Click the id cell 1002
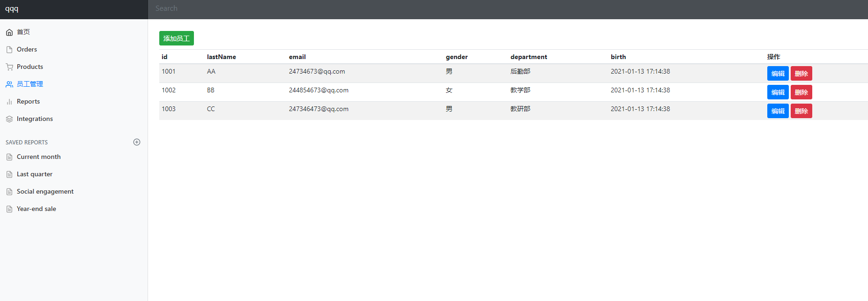Image resolution: width=868 pixels, height=301 pixels. (169, 90)
